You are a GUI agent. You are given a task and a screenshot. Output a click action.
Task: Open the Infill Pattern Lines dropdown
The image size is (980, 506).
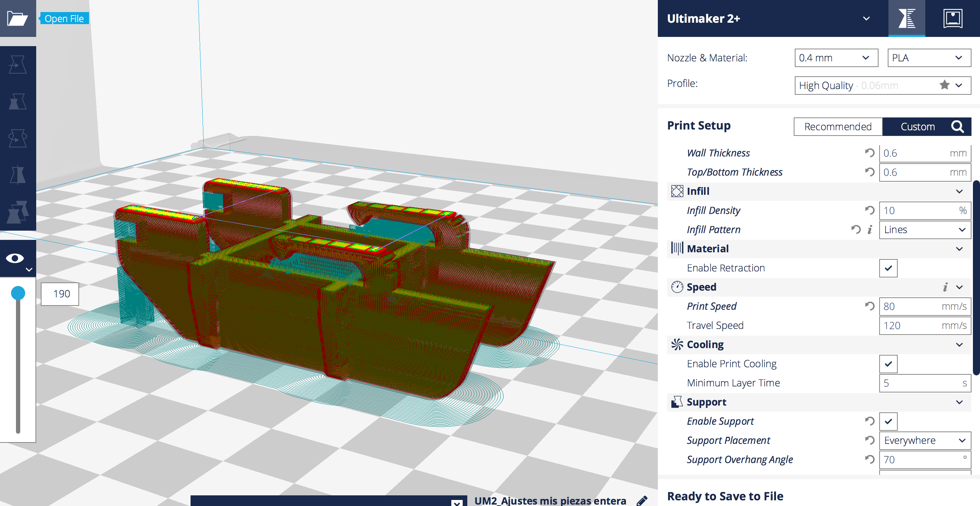924,230
